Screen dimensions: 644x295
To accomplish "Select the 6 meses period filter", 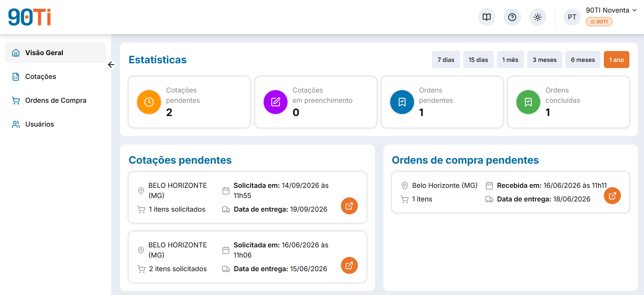I will click(x=583, y=60).
